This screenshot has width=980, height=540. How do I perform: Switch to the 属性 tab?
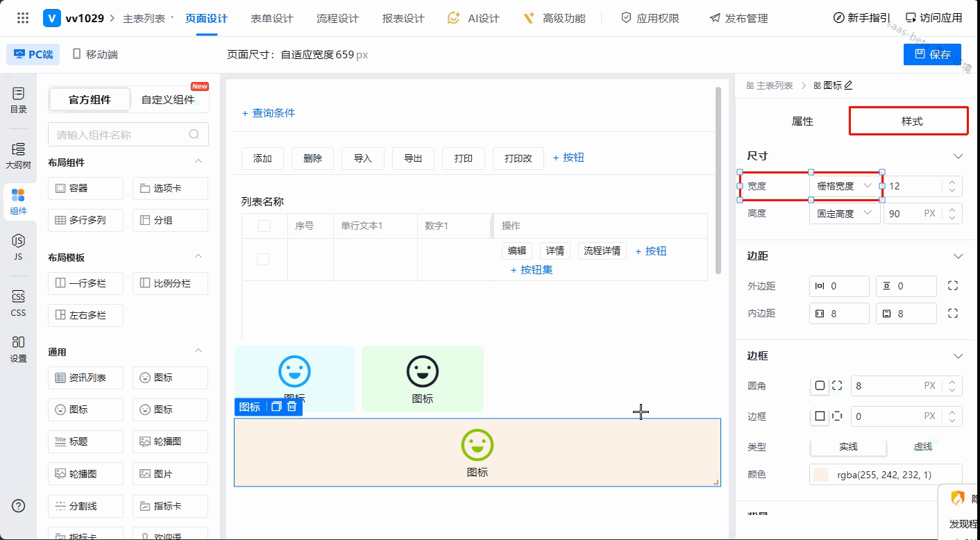tap(802, 121)
